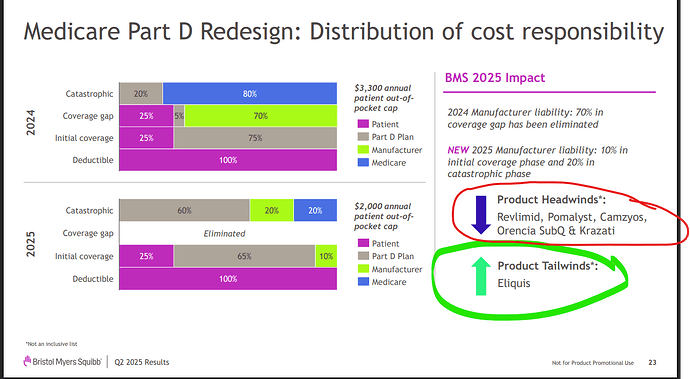The height and width of the screenshot is (379, 690).
Task: Click the 10% Manufacturer segment in 2025 Initial coverage
Action: (326, 256)
